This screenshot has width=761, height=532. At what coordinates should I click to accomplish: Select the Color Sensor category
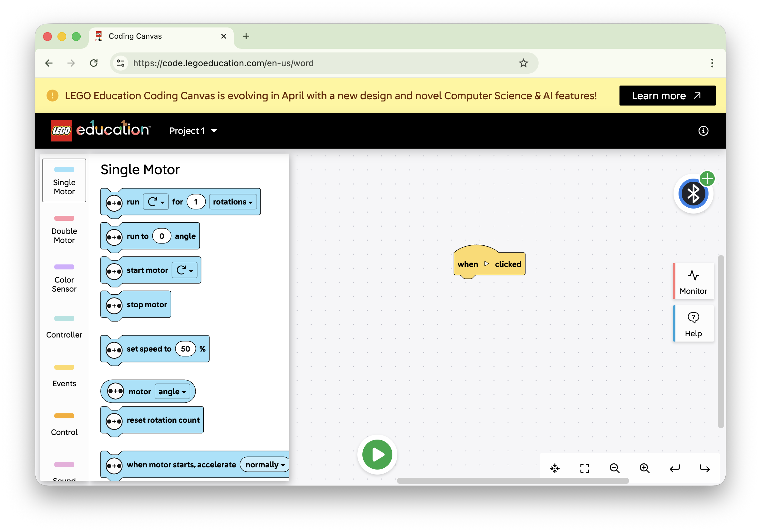pos(64,279)
